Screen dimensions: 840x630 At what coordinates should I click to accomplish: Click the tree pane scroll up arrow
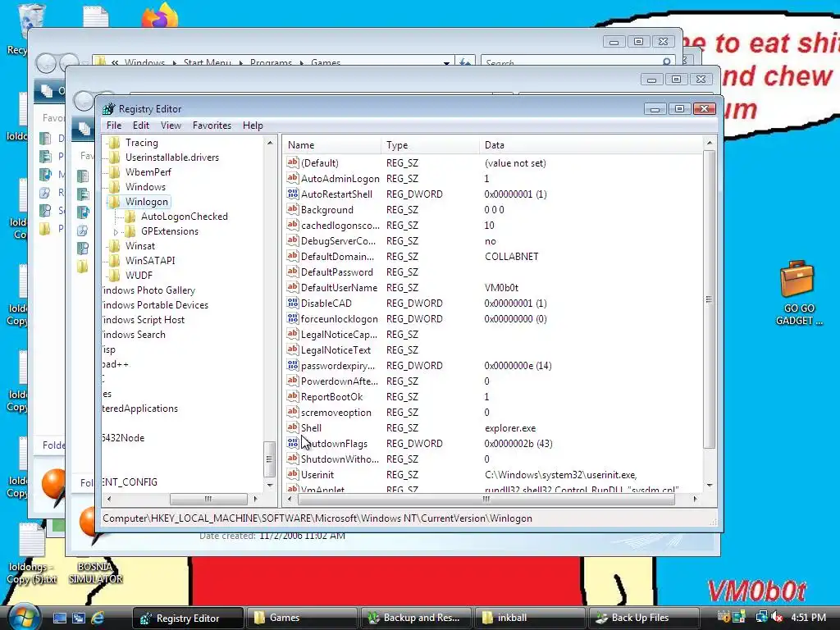coord(269,143)
